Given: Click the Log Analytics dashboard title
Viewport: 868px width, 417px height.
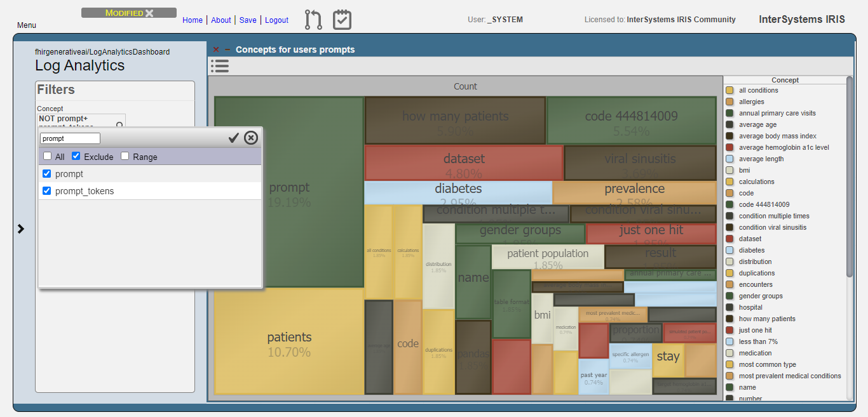Looking at the screenshot, I should (x=79, y=65).
